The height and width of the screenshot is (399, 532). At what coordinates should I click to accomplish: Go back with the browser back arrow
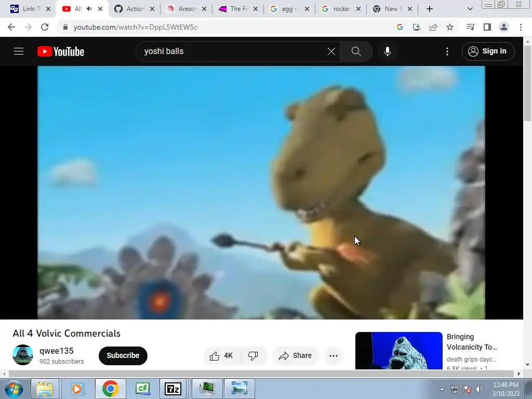click(x=11, y=27)
